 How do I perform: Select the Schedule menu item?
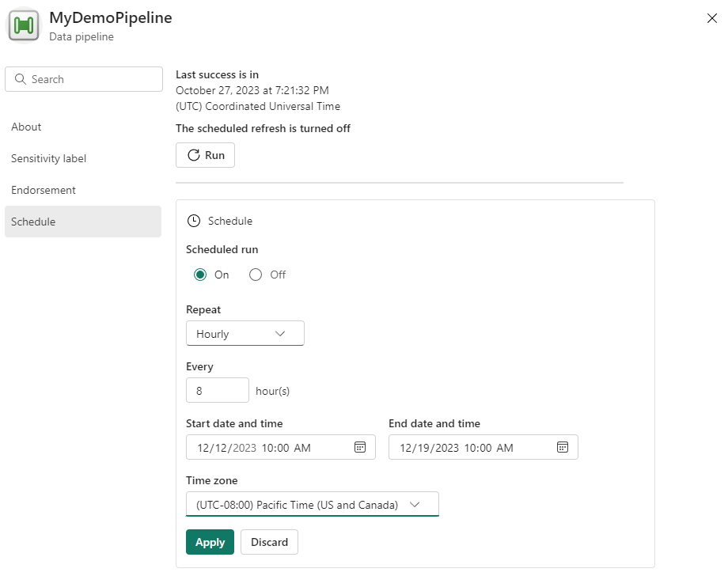click(83, 222)
